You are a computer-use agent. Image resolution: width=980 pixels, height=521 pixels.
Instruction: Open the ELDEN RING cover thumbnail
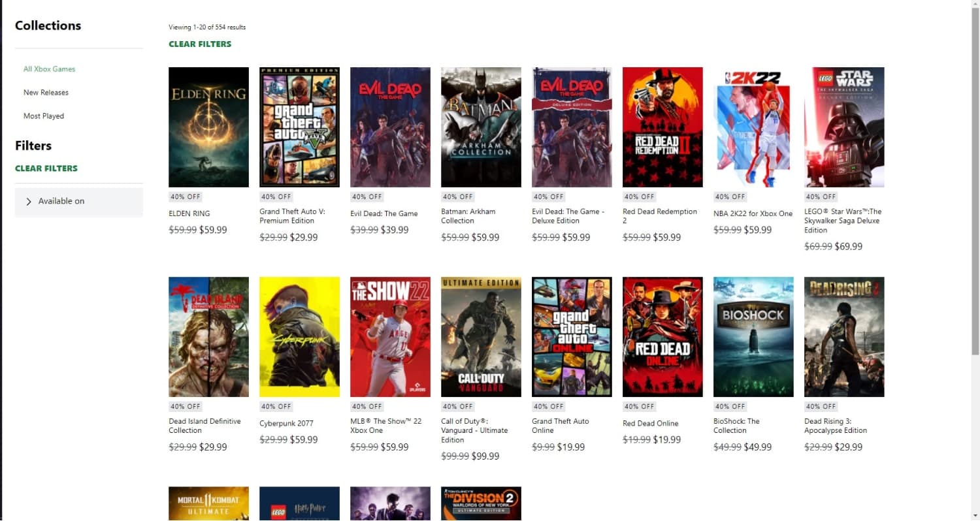(x=208, y=127)
